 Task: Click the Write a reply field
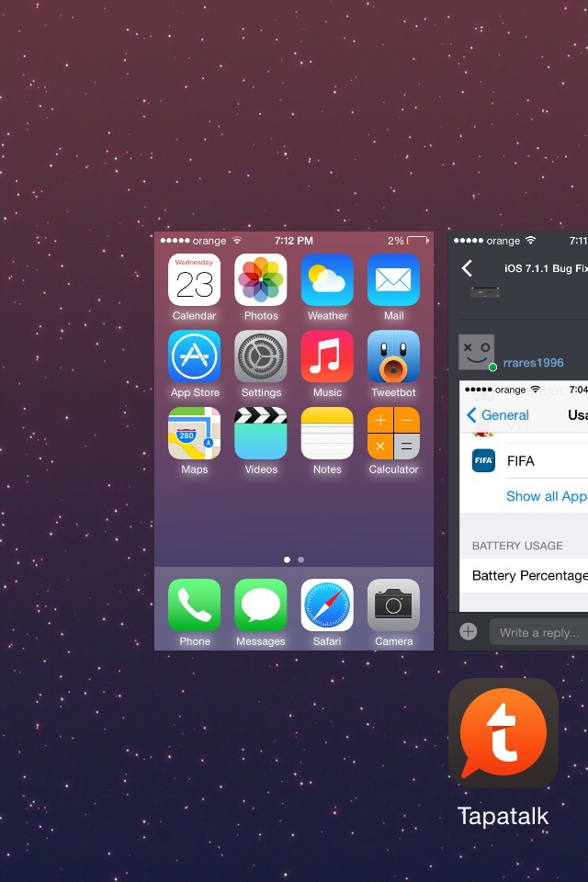coord(538,632)
